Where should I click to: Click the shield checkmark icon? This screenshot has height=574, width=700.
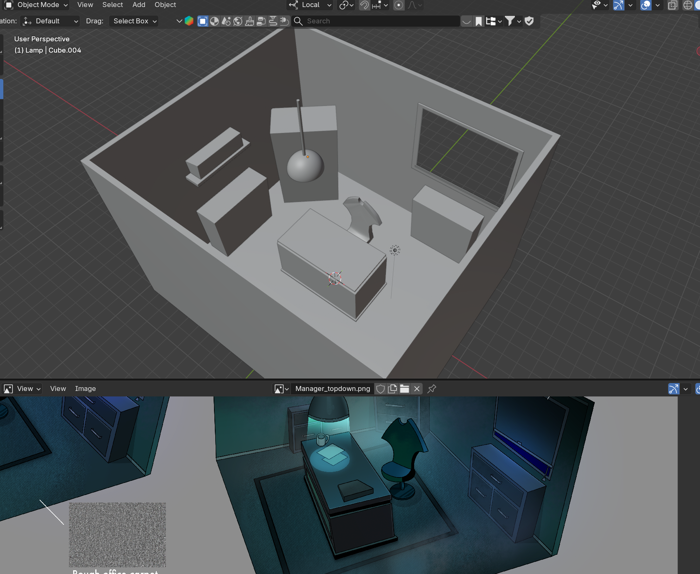click(x=529, y=21)
